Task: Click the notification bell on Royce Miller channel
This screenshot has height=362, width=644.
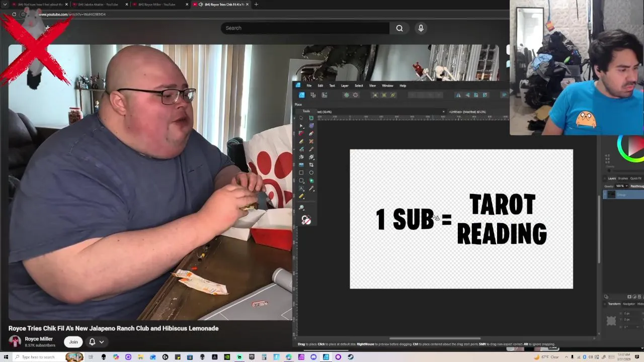Action: (x=92, y=342)
